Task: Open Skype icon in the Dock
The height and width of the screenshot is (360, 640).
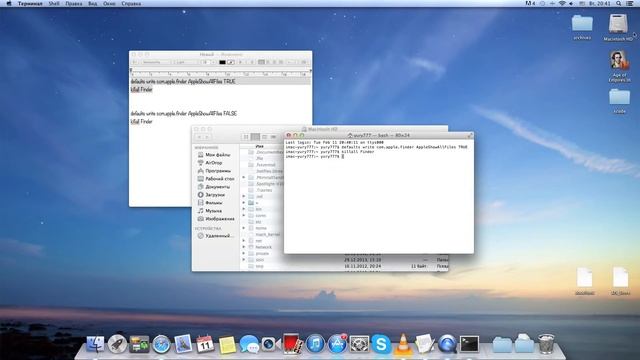Action: (x=381, y=344)
